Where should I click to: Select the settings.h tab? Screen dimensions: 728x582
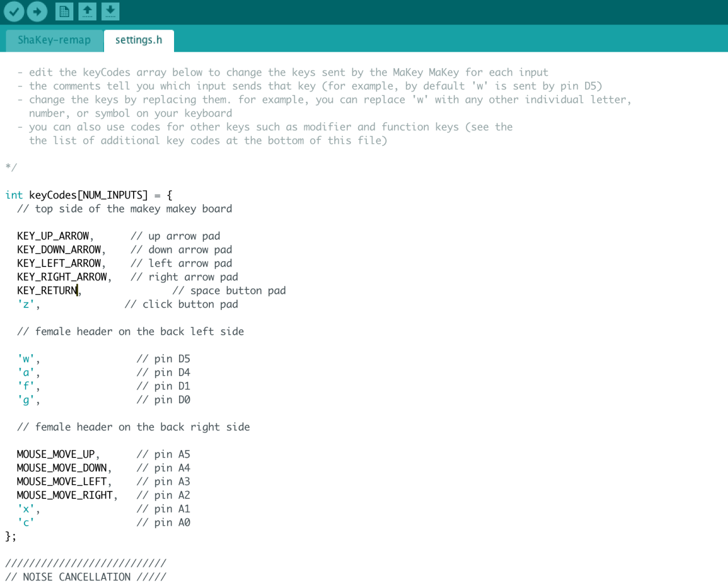[139, 40]
